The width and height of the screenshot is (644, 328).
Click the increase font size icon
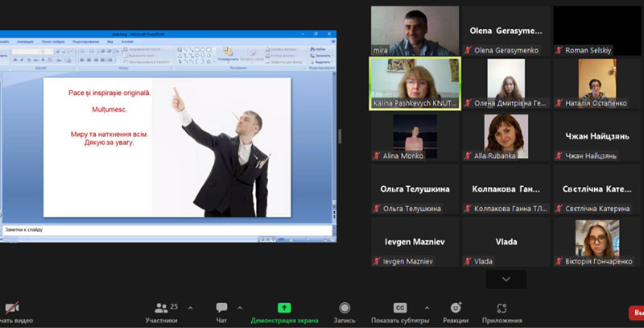click(x=58, y=52)
